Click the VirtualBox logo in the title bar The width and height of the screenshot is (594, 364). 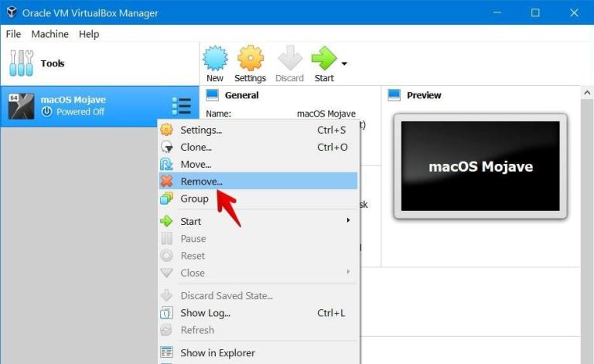click(x=12, y=12)
